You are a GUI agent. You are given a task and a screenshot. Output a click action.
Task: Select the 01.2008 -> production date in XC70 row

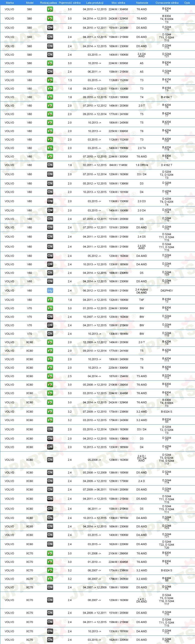[x=94, y=553]
